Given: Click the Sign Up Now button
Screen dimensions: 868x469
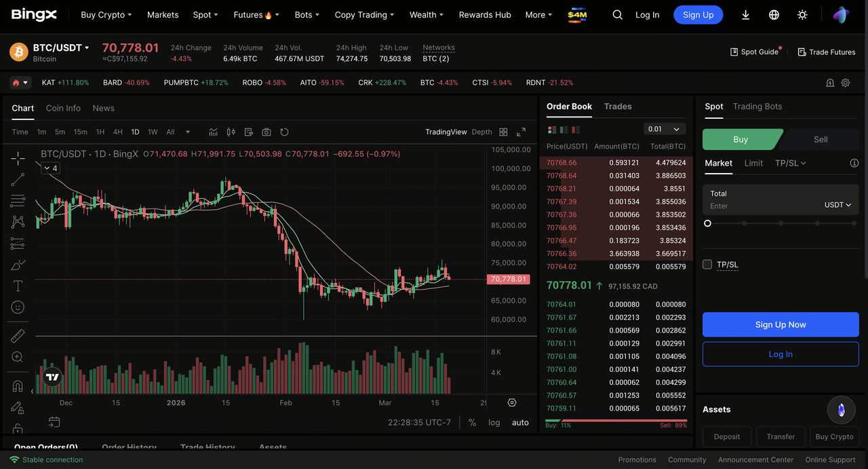Looking at the screenshot, I should [x=780, y=324].
